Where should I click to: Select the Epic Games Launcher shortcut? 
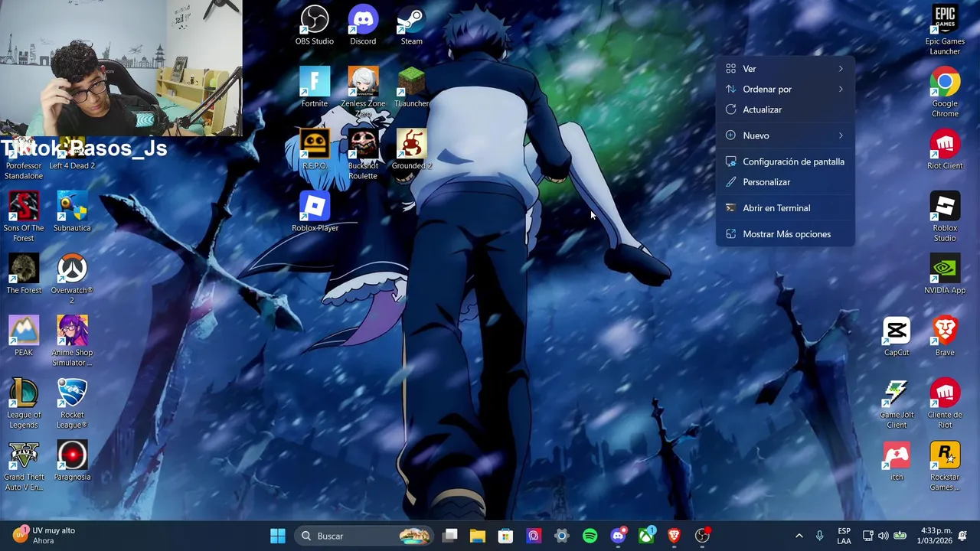tap(945, 30)
